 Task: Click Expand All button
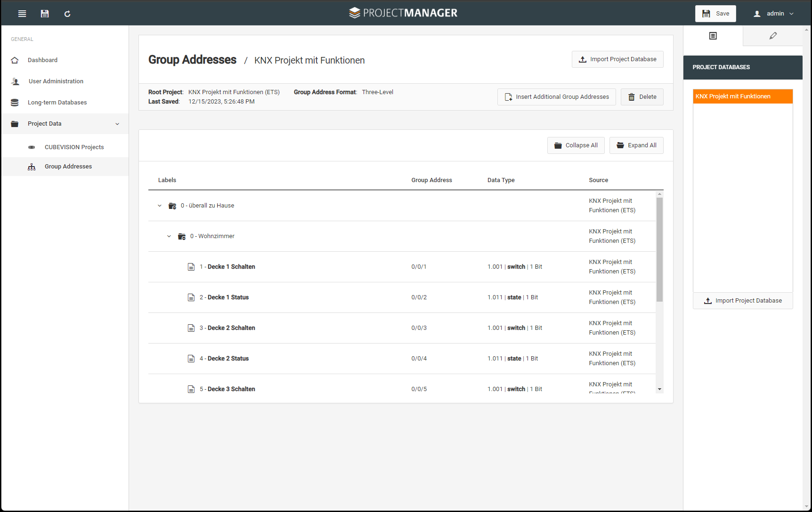point(636,145)
